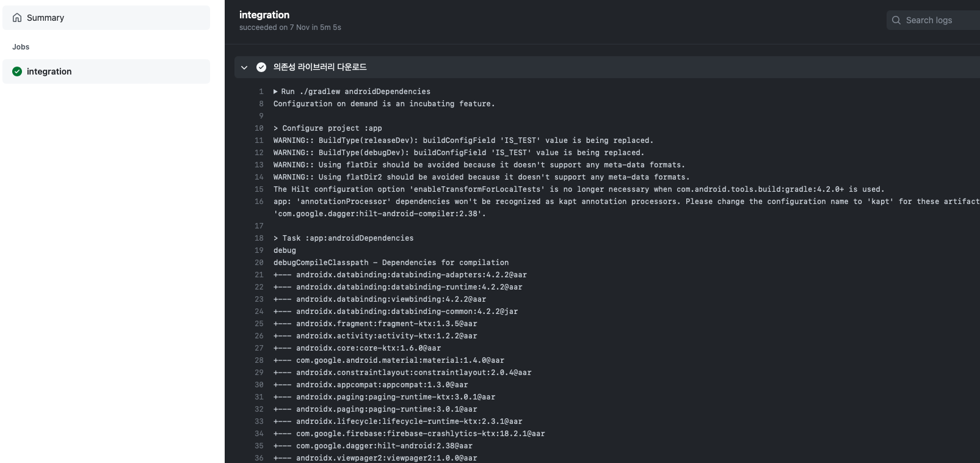Image resolution: width=980 pixels, height=463 pixels.
Task: Click the 'Configuration on demand' log line
Action: point(384,104)
